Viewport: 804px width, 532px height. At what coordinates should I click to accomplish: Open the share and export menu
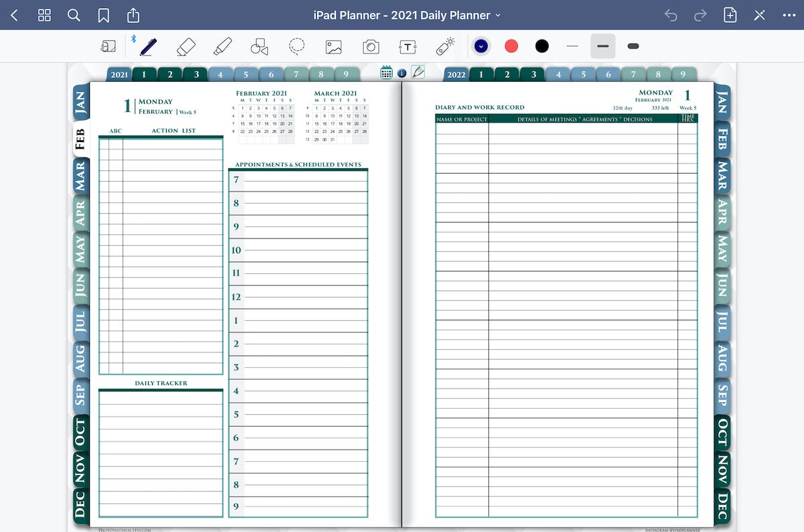pos(133,15)
